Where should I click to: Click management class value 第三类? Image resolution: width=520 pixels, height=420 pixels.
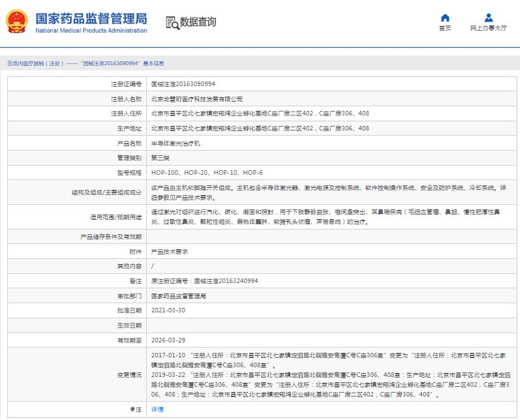[x=161, y=158]
